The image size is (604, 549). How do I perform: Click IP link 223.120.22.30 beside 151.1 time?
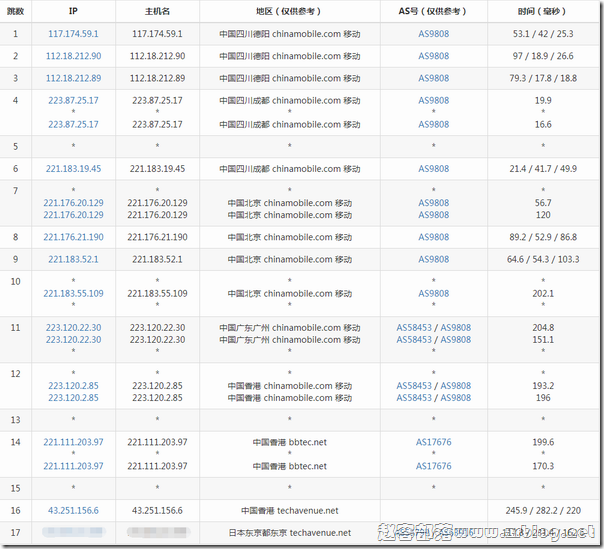click(73, 340)
